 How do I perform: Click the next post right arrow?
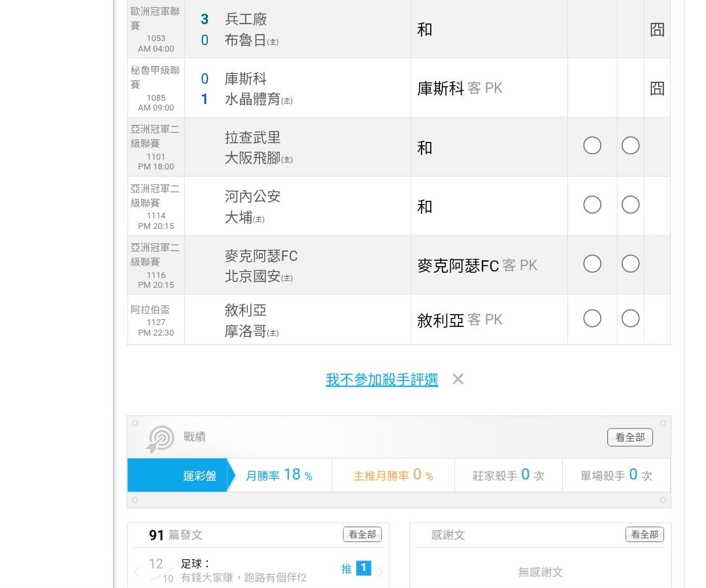[380, 572]
